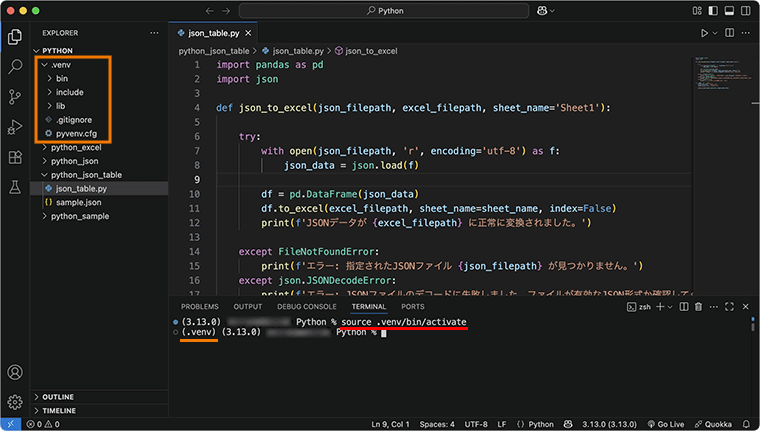Switch to the DEBUG CONSOLE tab
The width and height of the screenshot is (760, 431).
tap(307, 307)
